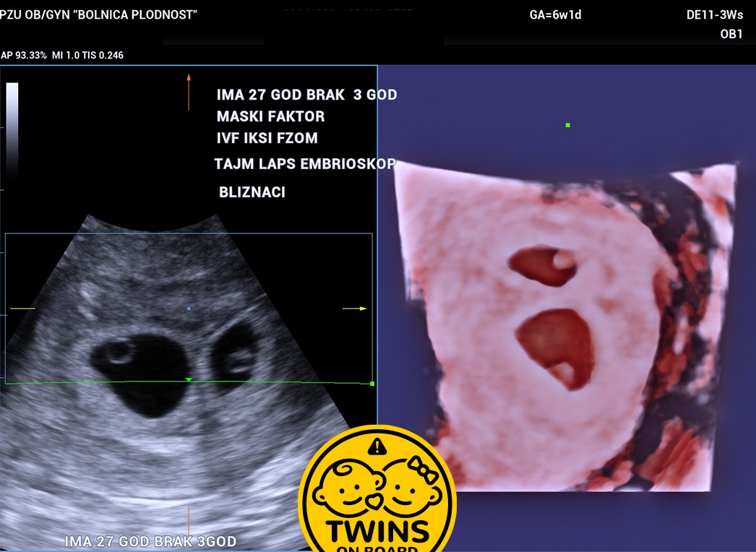Select the green square marker in 3D view

[x=568, y=125]
